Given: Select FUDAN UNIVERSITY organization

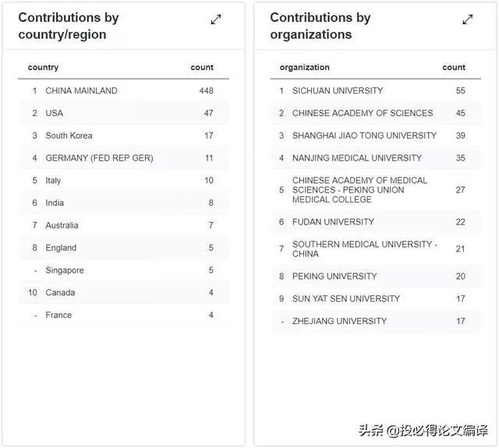Looking at the screenshot, I should coord(376,222).
